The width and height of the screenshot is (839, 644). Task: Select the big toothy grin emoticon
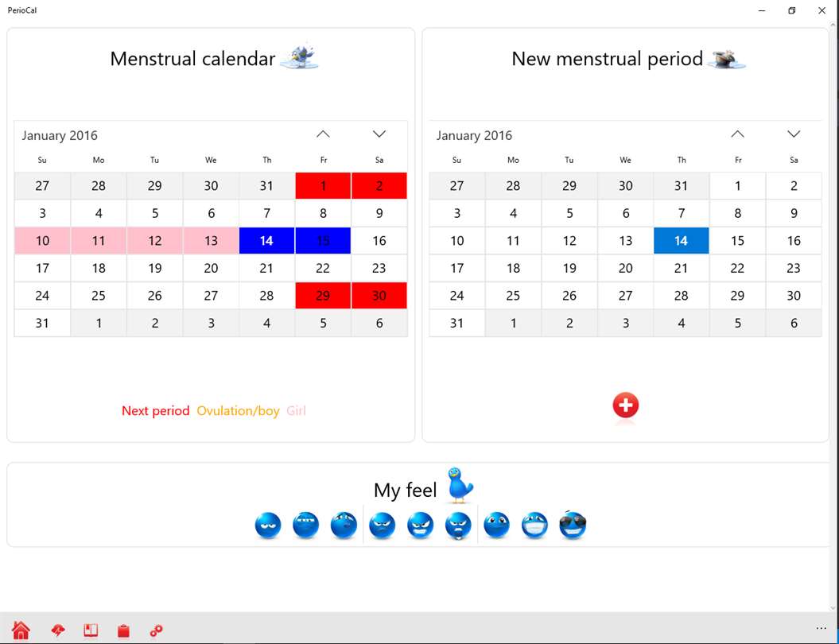coord(534,526)
